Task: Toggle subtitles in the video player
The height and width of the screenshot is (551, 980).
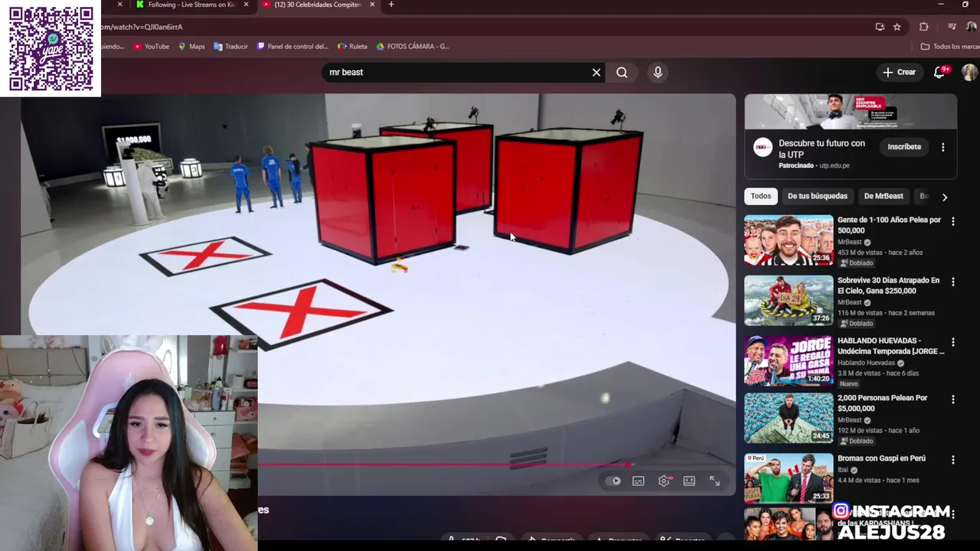Action: [x=639, y=481]
